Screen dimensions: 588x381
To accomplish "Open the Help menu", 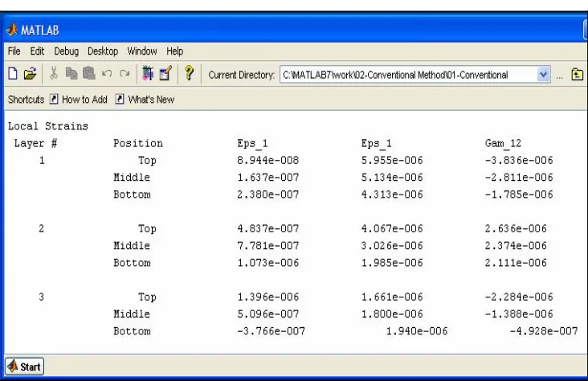I will tap(175, 51).
